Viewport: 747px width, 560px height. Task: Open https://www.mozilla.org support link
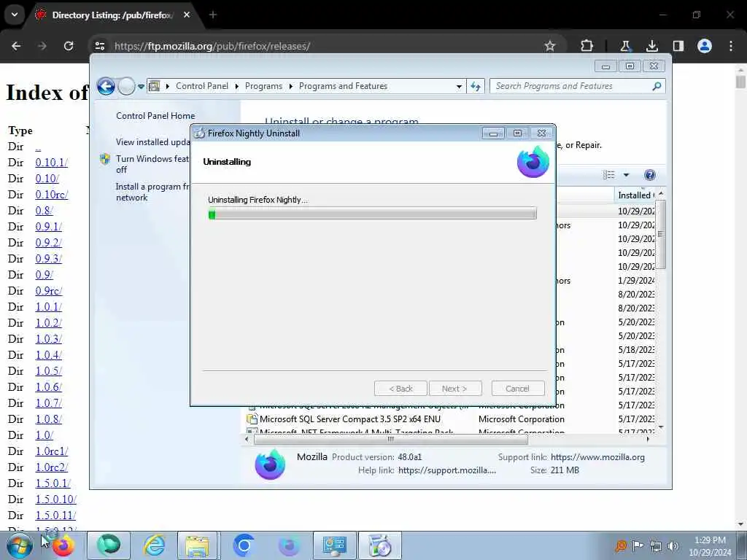coord(597,457)
